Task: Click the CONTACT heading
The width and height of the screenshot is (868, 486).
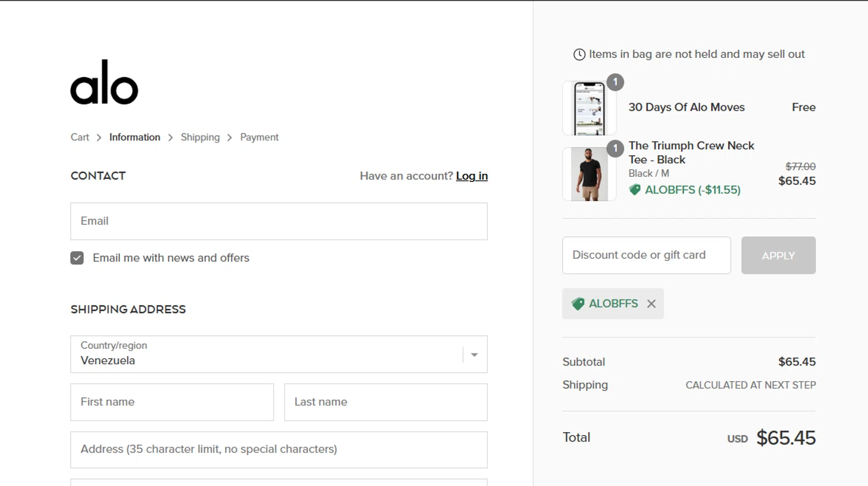Action: coord(98,176)
